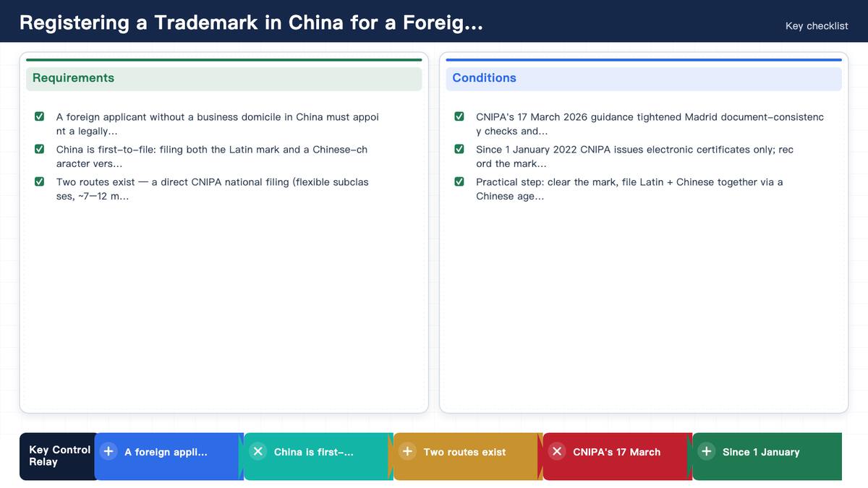Click X icon on 'CNIPA's 17 March' step
Screen dimensions: 868x488
tap(557, 452)
